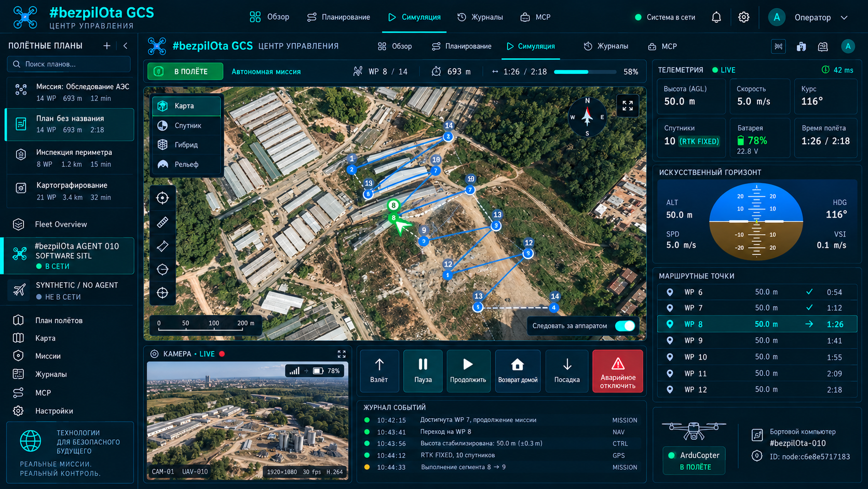Switch to top Обзор tab
Image resolution: width=868 pixels, height=489 pixels.
[269, 17]
